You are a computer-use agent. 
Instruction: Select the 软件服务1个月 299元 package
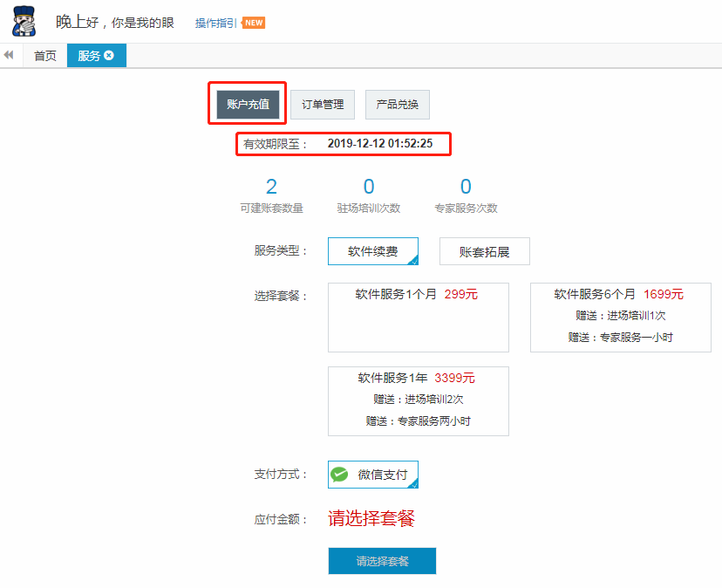click(418, 318)
